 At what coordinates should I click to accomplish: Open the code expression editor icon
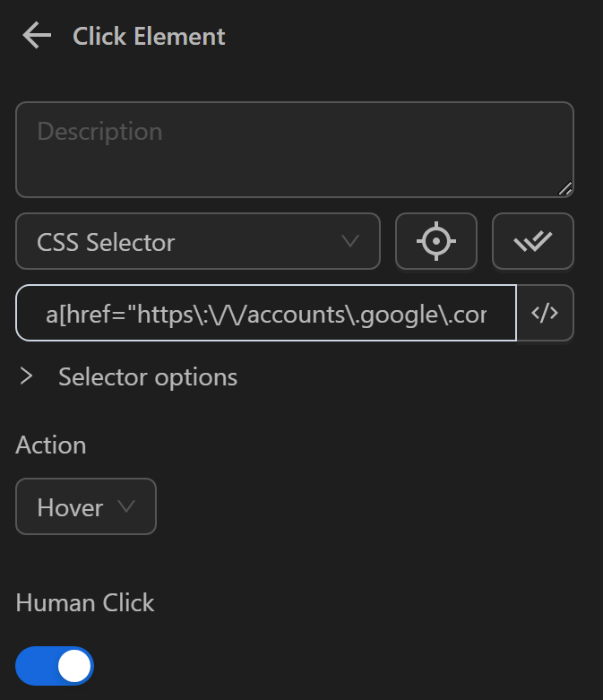(545, 313)
